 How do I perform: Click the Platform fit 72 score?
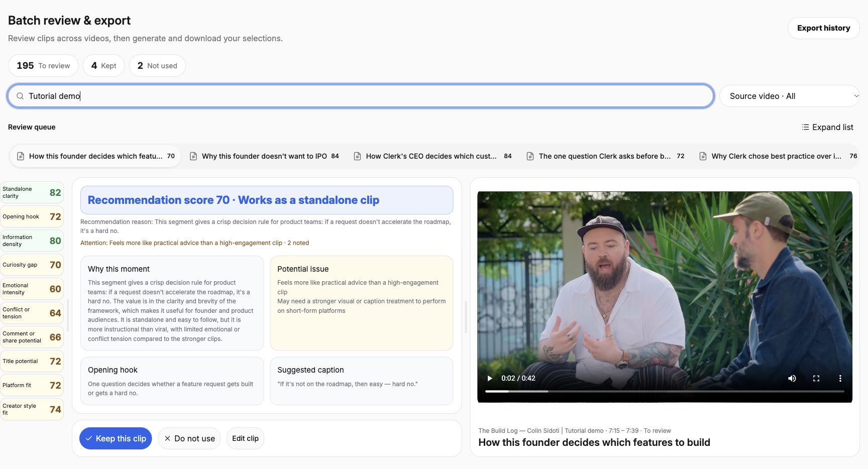[x=32, y=385]
